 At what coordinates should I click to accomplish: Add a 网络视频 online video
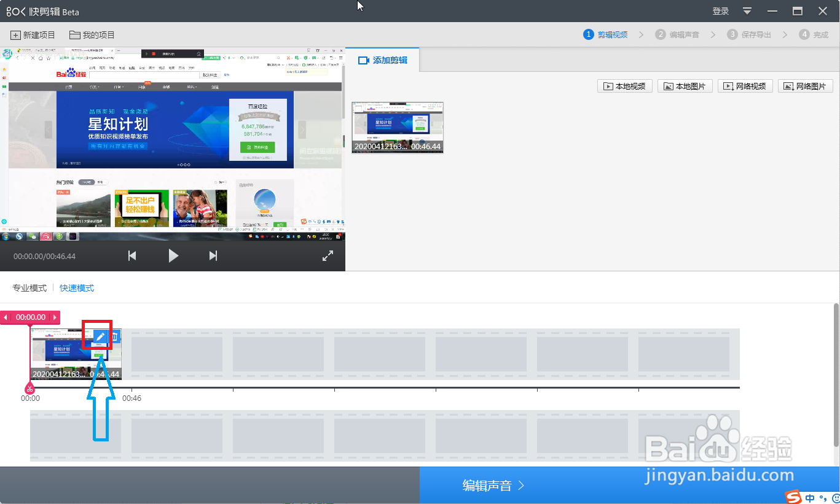pyautogui.click(x=745, y=86)
